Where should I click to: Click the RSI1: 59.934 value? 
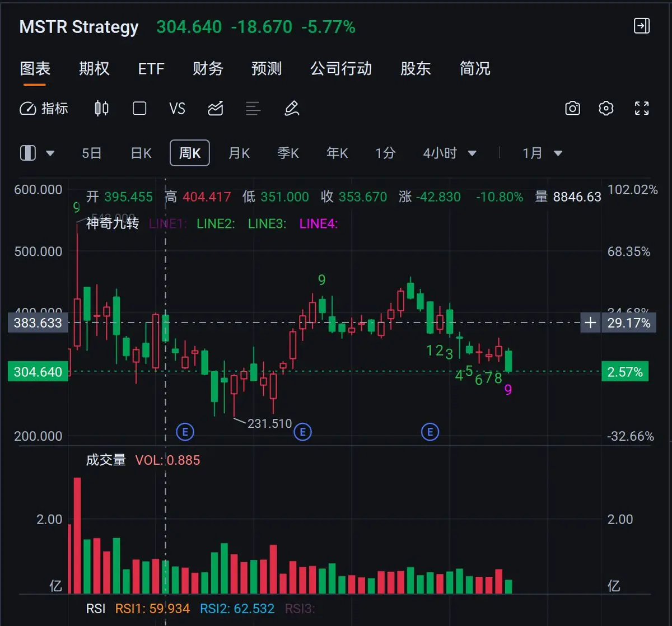click(x=152, y=608)
